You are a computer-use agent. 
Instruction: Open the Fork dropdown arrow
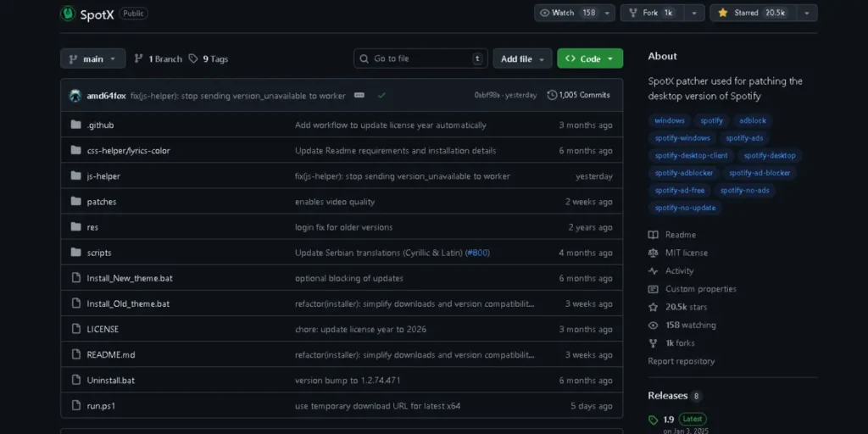pyautogui.click(x=694, y=13)
